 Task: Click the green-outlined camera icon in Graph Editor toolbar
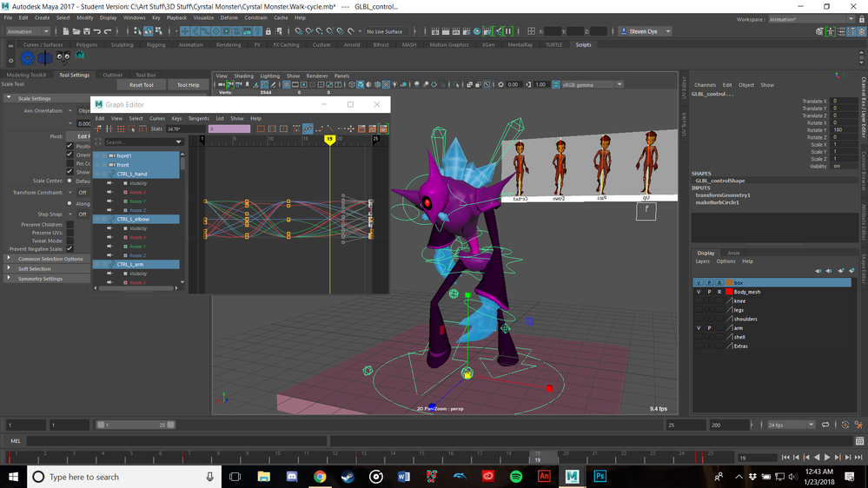pos(383,129)
